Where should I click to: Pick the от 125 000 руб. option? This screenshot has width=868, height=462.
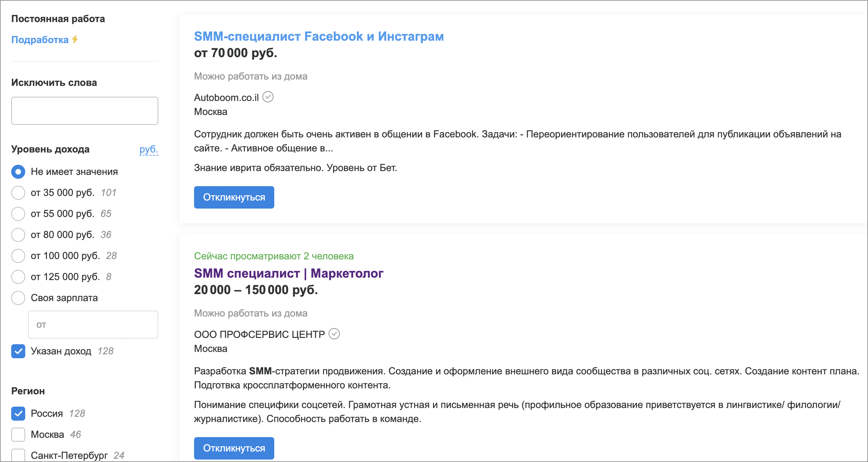coord(18,277)
